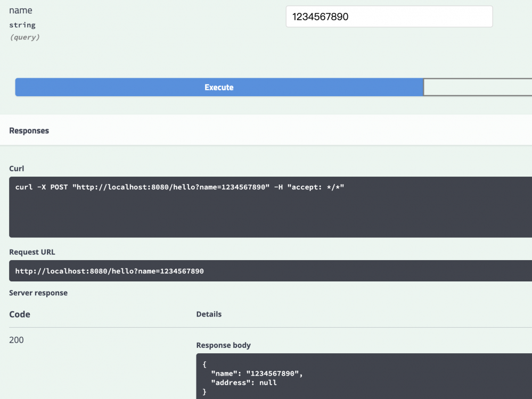Image resolution: width=532 pixels, height=399 pixels.
Task: Click the Code column header
Action: [20, 314]
